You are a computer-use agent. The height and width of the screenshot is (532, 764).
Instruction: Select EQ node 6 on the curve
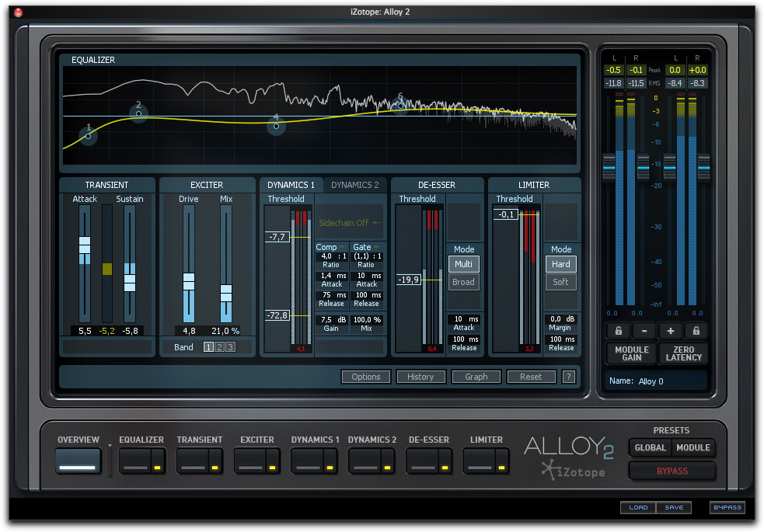pos(400,106)
